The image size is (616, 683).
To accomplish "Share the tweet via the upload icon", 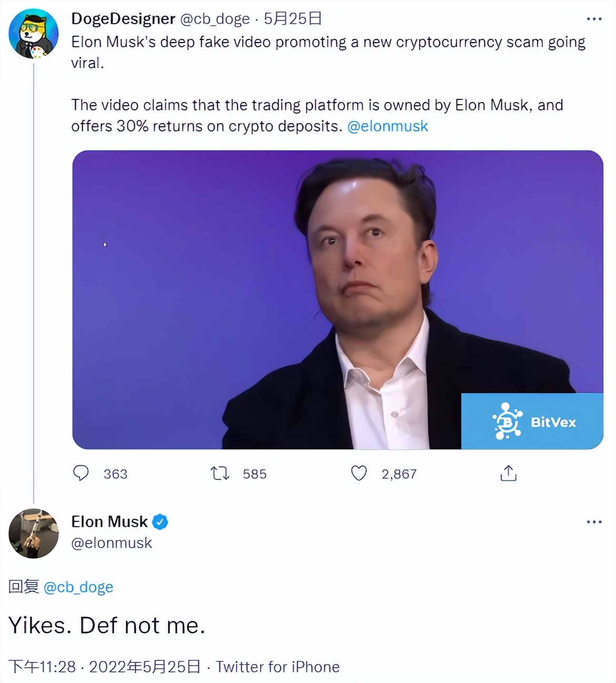I will point(508,474).
